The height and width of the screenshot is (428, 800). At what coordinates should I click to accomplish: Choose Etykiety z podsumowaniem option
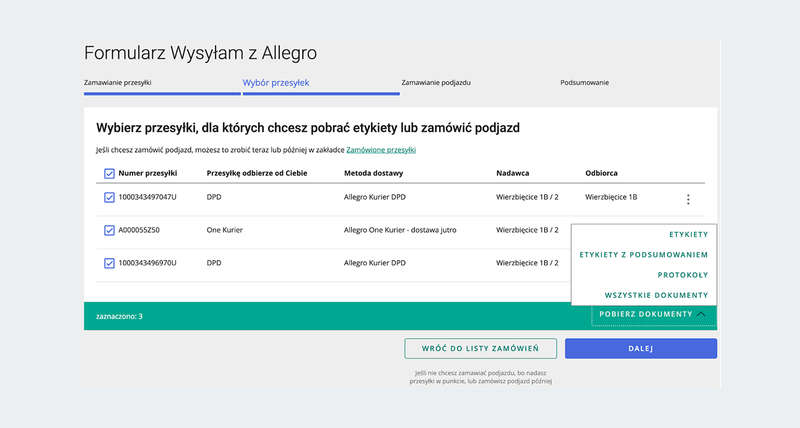tap(643, 255)
